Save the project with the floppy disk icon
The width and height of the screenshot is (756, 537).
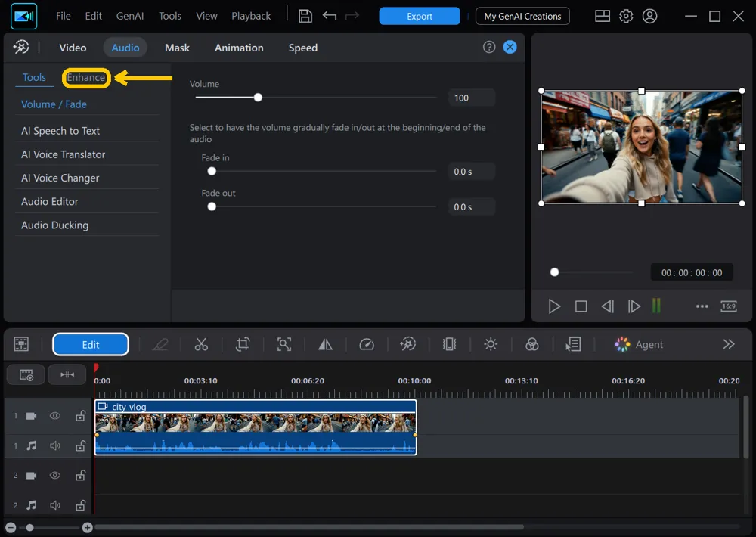305,16
